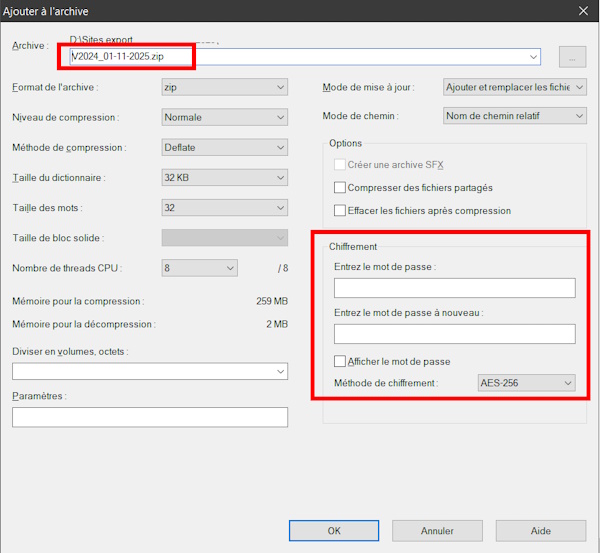The width and height of the screenshot is (600, 553).
Task: Expand the Niveau de compression dropdown
Action: [225, 117]
